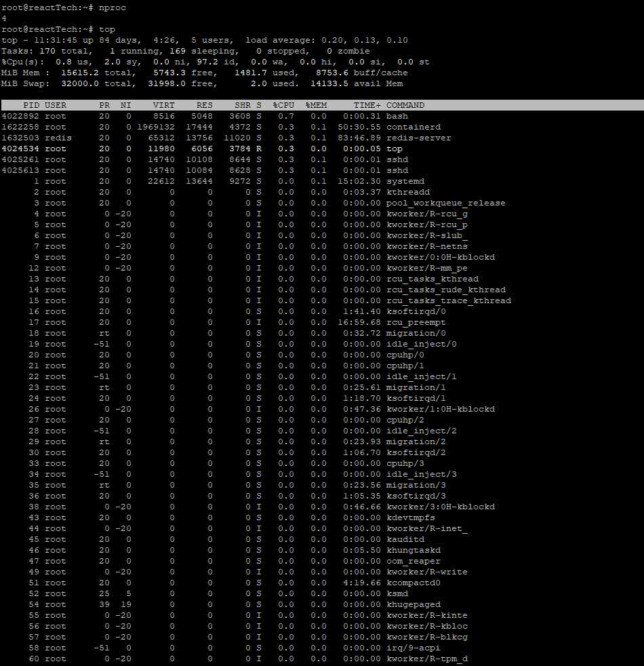Select the 'khungtaskd' process name
This screenshot has height=666, width=644.
(414, 551)
